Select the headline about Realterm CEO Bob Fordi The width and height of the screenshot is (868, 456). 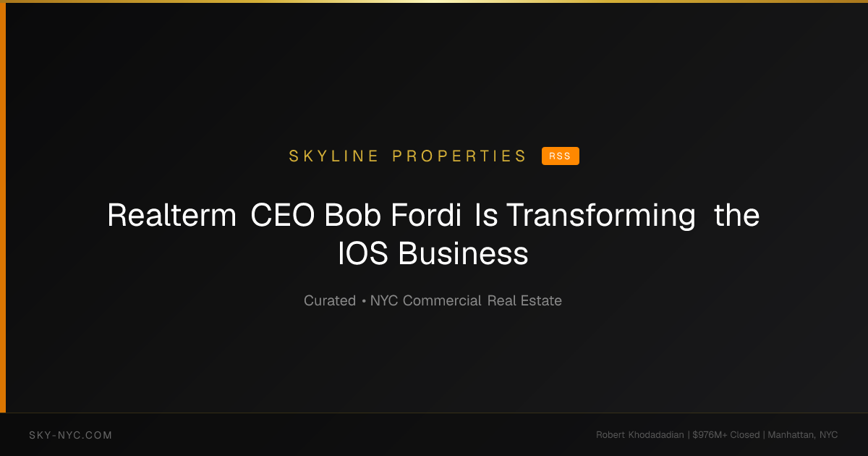coord(433,235)
